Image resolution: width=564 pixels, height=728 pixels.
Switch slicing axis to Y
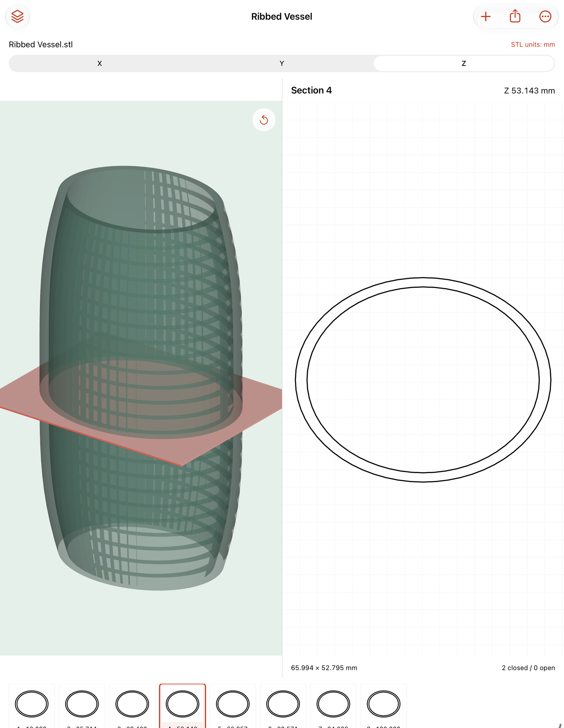click(282, 63)
